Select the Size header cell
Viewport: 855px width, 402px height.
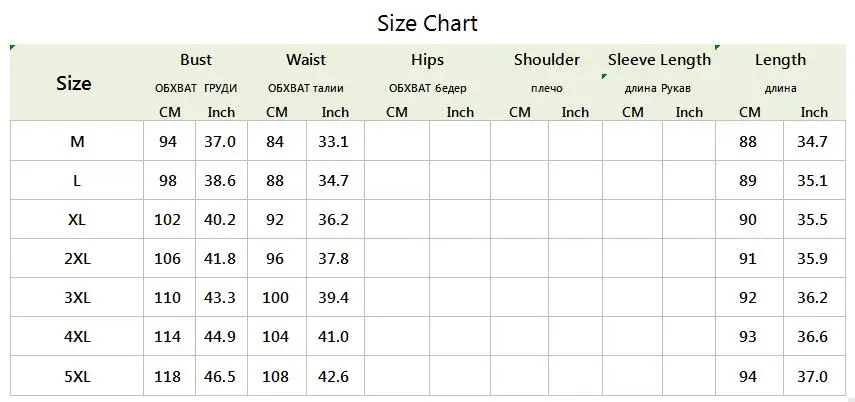[x=74, y=83]
